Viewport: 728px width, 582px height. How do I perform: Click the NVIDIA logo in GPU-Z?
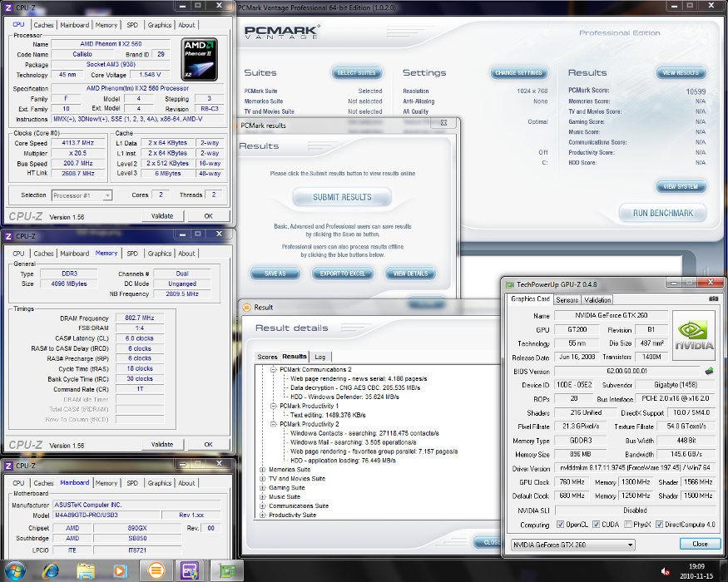click(694, 336)
